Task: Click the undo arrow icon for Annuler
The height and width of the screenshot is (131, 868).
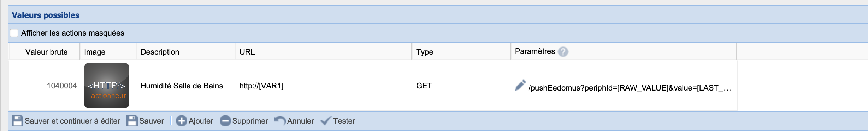Action: [280, 121]
